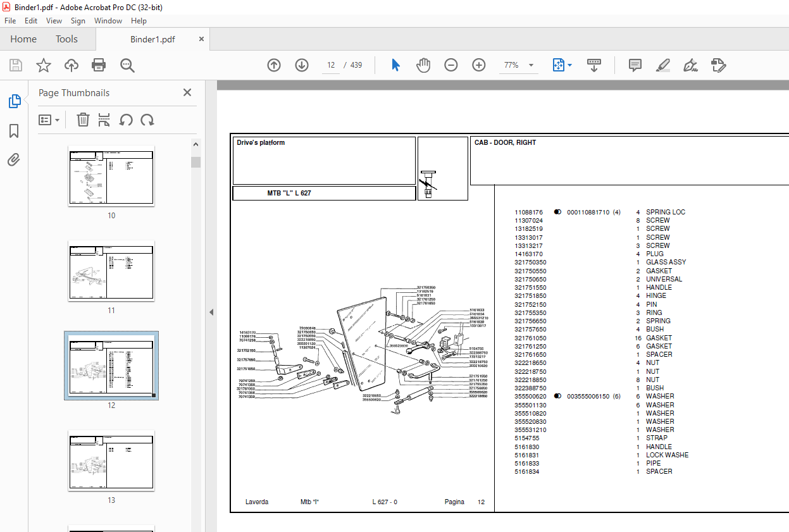Screen dimensions: 789x532
Task: Go to previous page arrow
Action: pyautogui.click(x=274, y=65)
